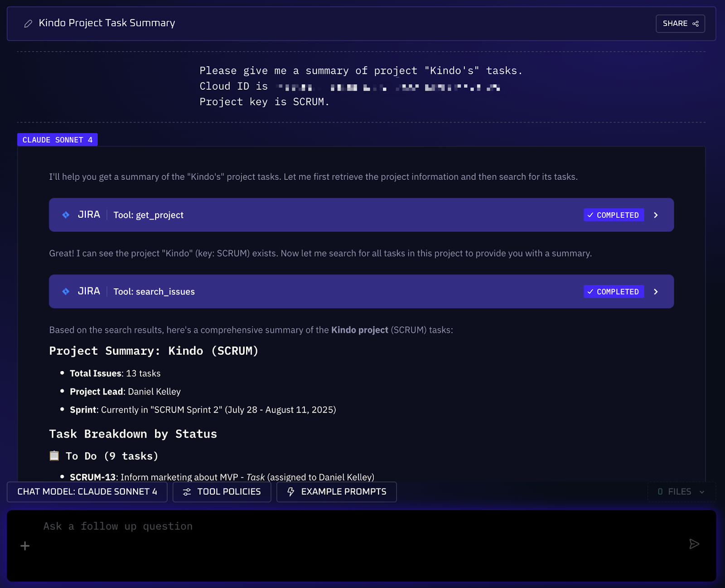Open the Jira diamond icon on get_project row

66,215
